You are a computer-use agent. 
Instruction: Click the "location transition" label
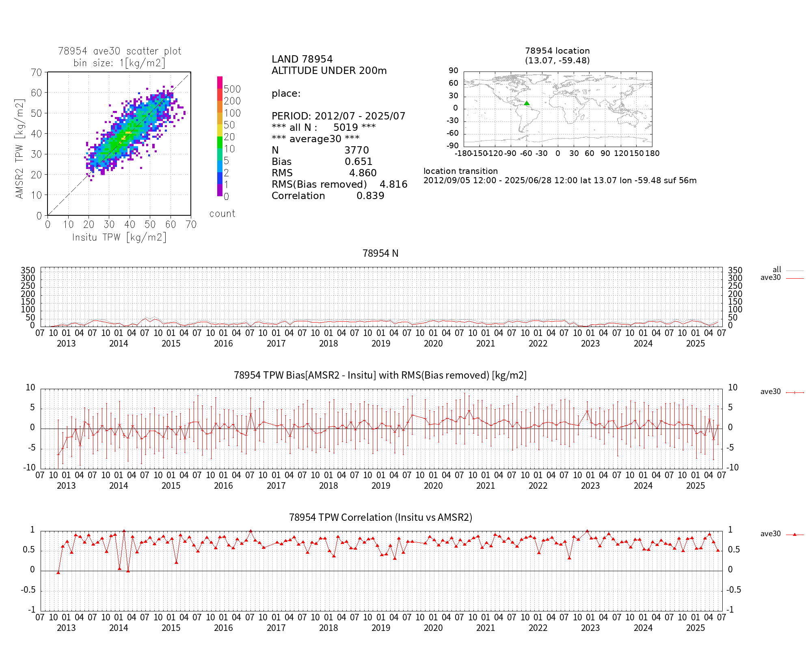pyautogui.click(x=460, y=171)
